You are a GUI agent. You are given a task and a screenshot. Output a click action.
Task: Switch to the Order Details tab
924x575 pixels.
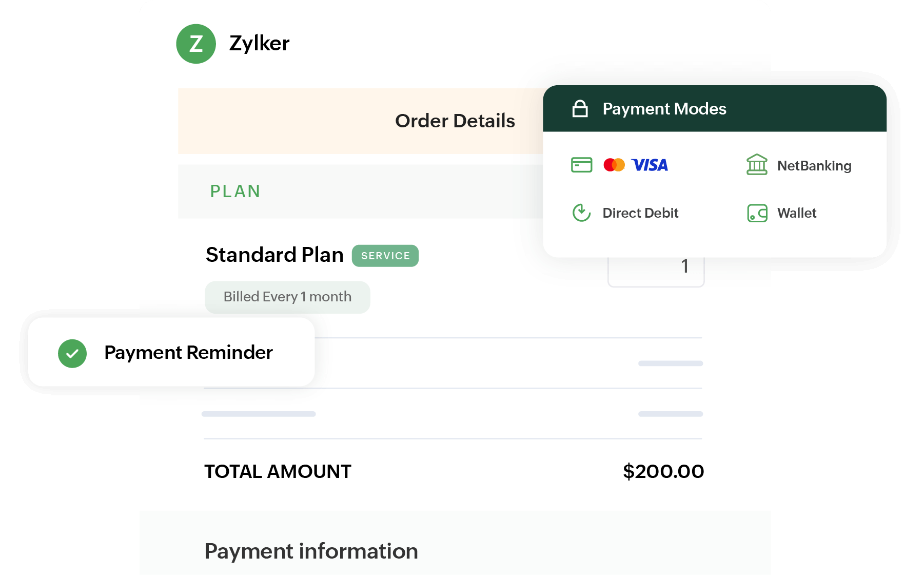coord(455,121)
